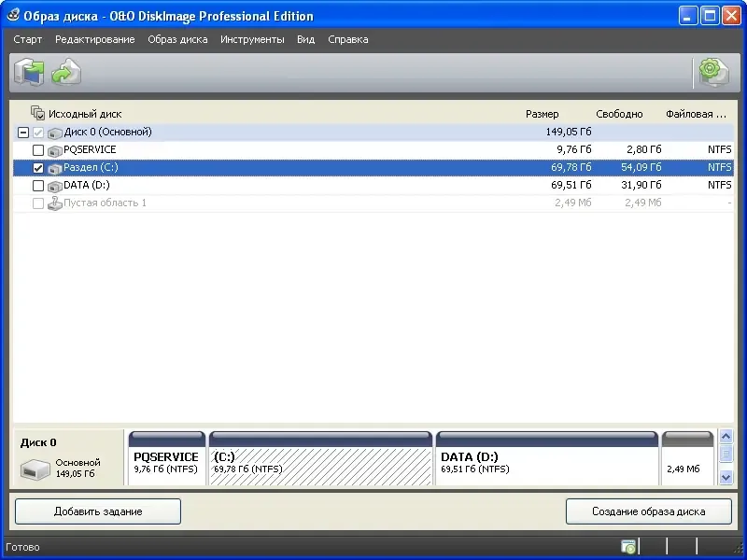The image size is (747, 560).
Task: Click the 31,90 Гб free space cell
Action: click(x=641, y=185)
